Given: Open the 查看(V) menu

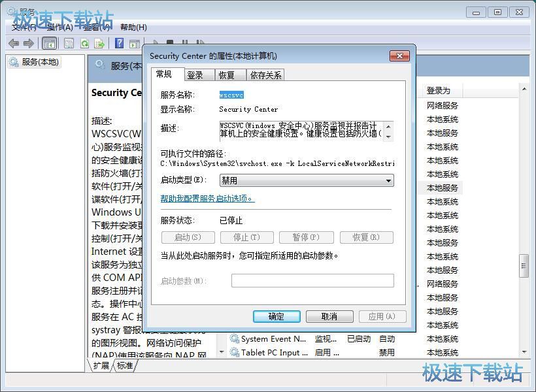Looking at the screenshot, I should 97,27.
